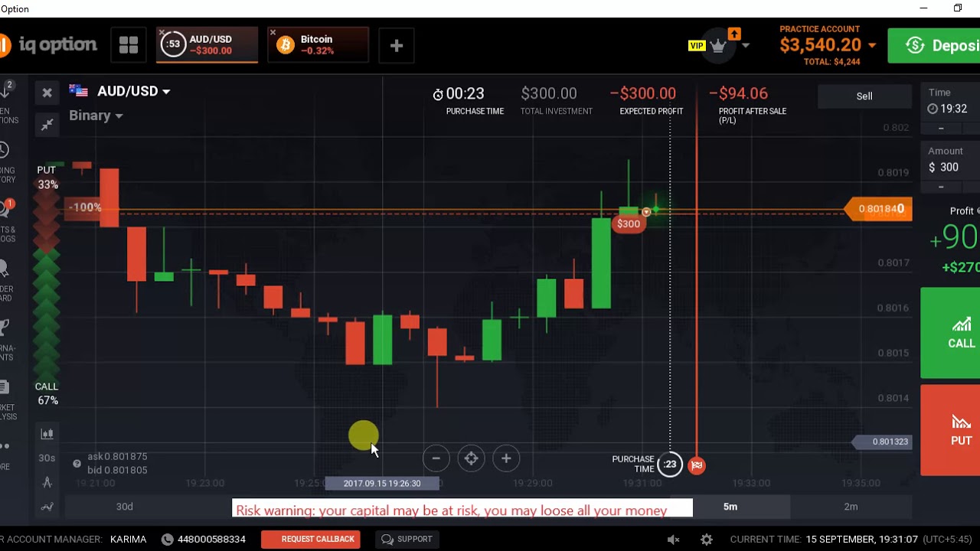This screenshot has height=551, width=980.
Task: Click the 0.801840 current price label
Action: [x=879, y=209]
